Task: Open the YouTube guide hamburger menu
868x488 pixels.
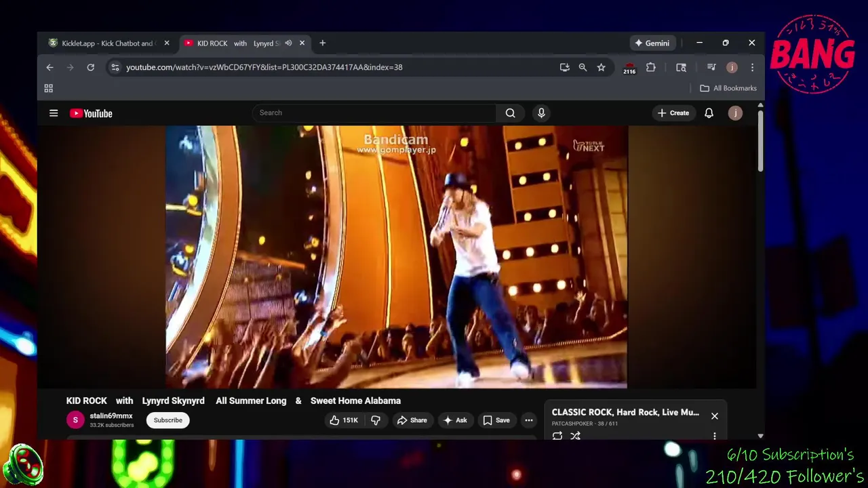Action: pos(54,113)
